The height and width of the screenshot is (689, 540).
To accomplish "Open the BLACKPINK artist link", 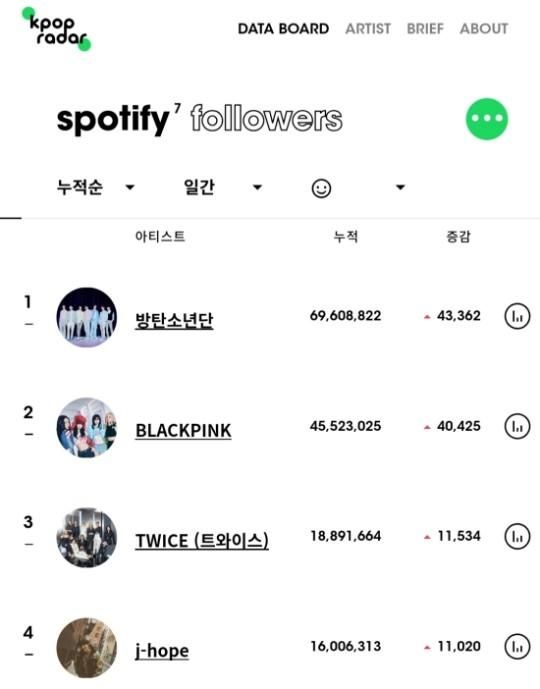I will tap(183, 431).
